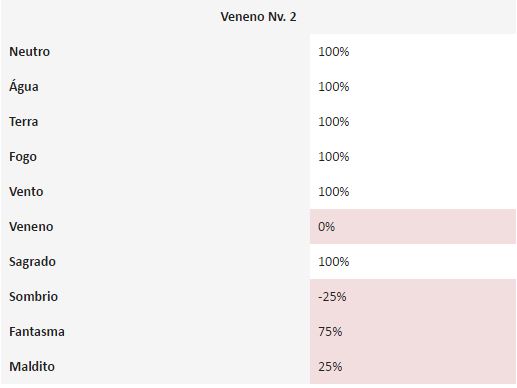
Task: Select the Fantasma row label
Action: coord(37,332)
